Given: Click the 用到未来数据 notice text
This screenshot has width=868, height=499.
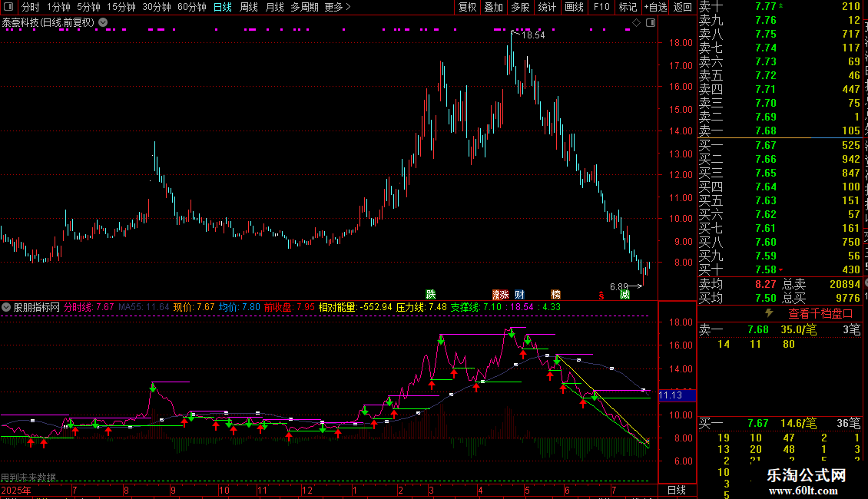Looking at the screenshot, I should coord(28,478).
